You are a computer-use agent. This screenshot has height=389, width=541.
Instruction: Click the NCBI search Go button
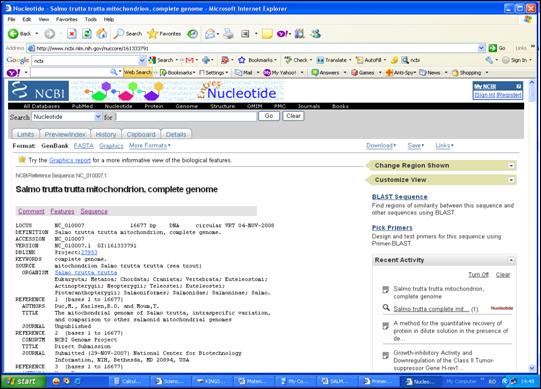tap(269, 116)
